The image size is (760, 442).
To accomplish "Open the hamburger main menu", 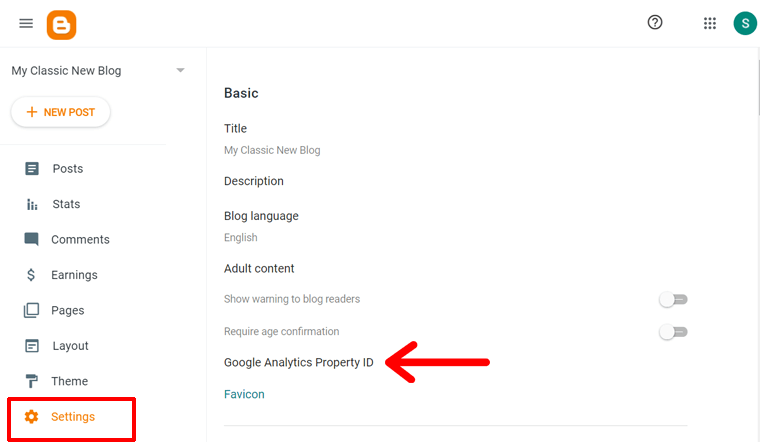I will coord(26,23).
